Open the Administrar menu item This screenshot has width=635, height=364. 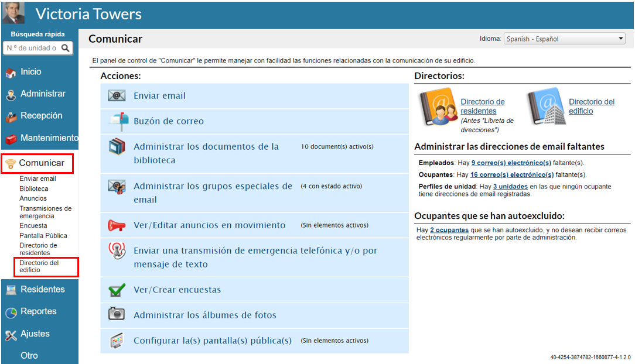43,94
